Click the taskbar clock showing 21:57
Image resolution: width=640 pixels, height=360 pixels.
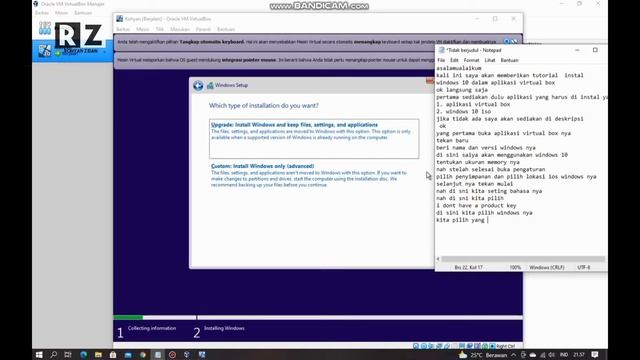click(x=579, y=355)
